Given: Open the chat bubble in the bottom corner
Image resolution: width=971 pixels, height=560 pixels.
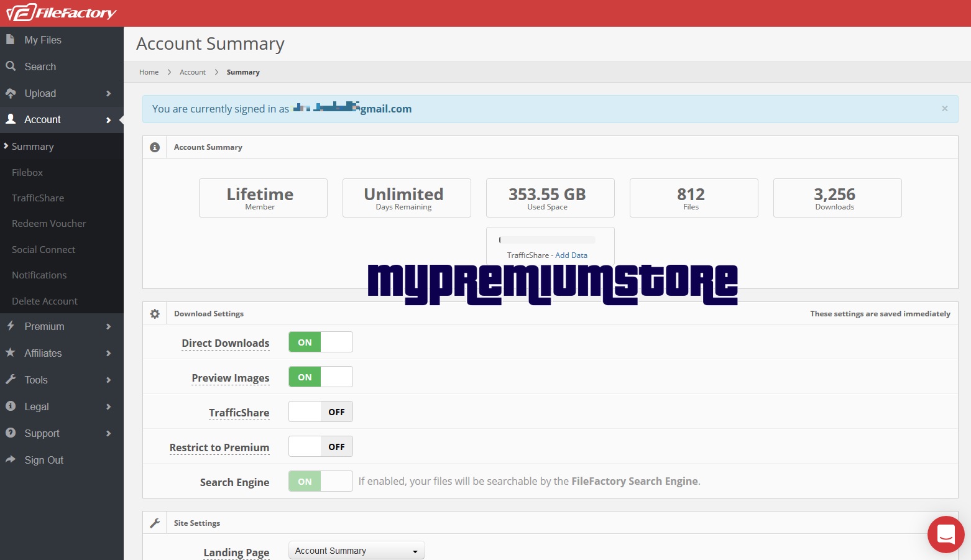Looking at the screenshot, I should (x=946, y=534).
